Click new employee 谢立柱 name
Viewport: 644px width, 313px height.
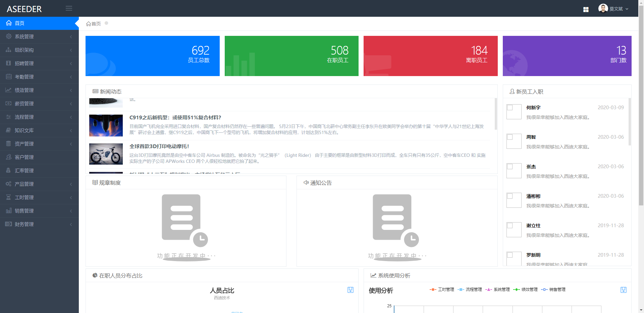[x=533, y=226]
